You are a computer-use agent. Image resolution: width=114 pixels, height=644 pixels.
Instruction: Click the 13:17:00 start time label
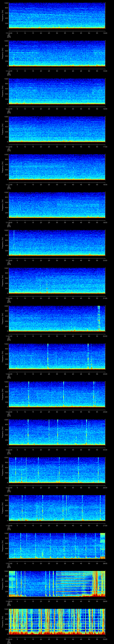click(9, 184)
